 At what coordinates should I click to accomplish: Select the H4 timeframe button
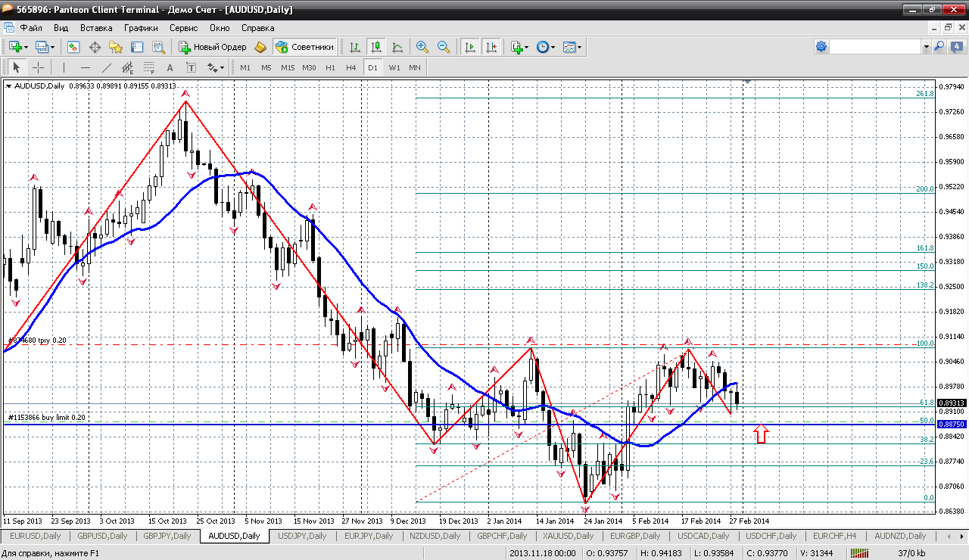pos(351,67)
